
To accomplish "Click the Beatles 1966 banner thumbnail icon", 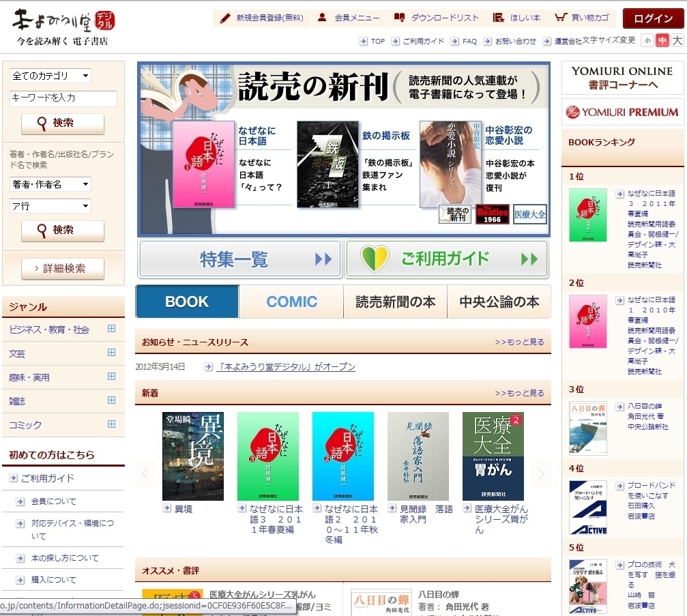I will (x=492, y=215).
